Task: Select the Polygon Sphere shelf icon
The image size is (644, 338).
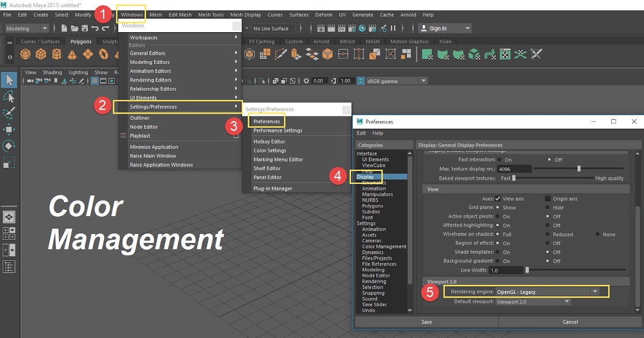Action: [25, 54]
